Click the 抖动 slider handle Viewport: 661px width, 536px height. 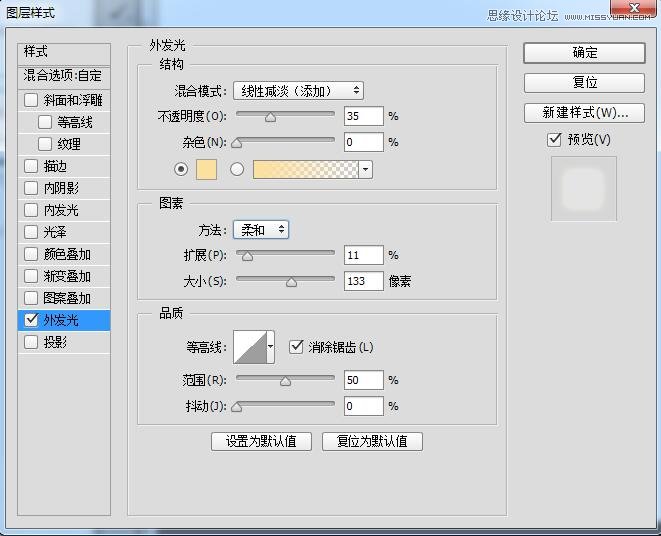click(x=237, y=407)
